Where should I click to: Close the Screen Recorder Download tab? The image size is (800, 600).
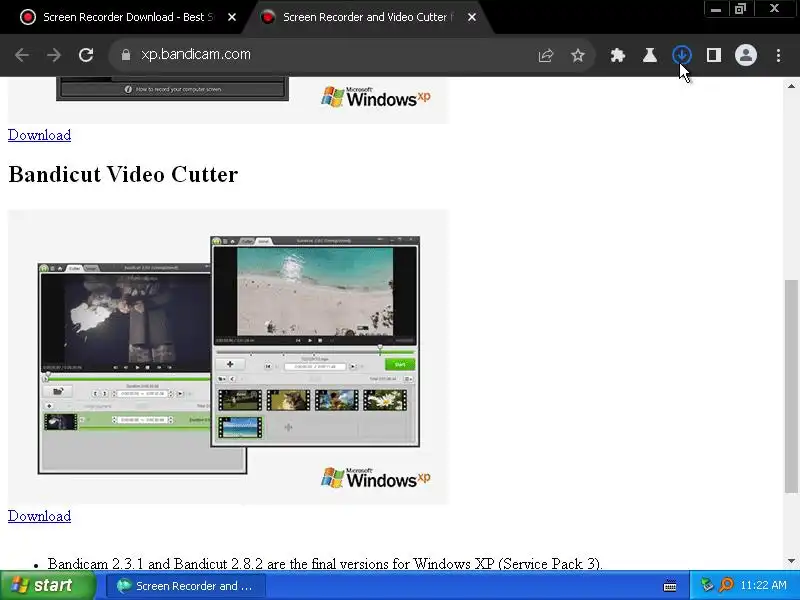click(232, 17)
